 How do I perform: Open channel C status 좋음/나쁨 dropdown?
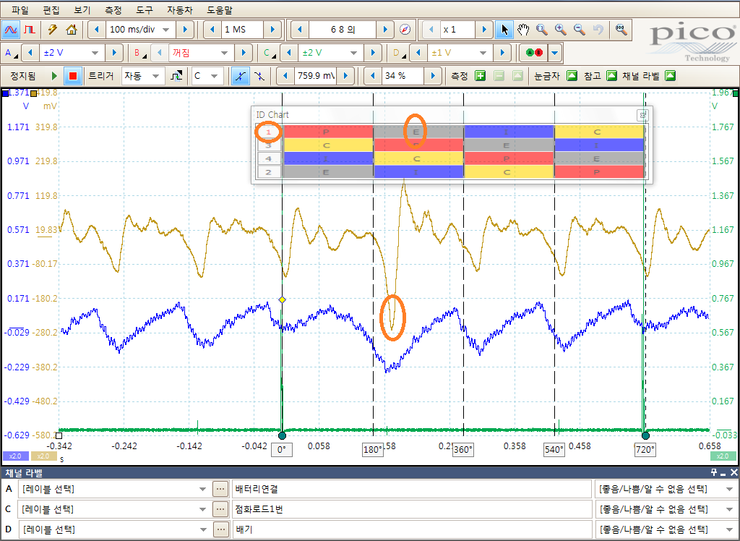729,510
